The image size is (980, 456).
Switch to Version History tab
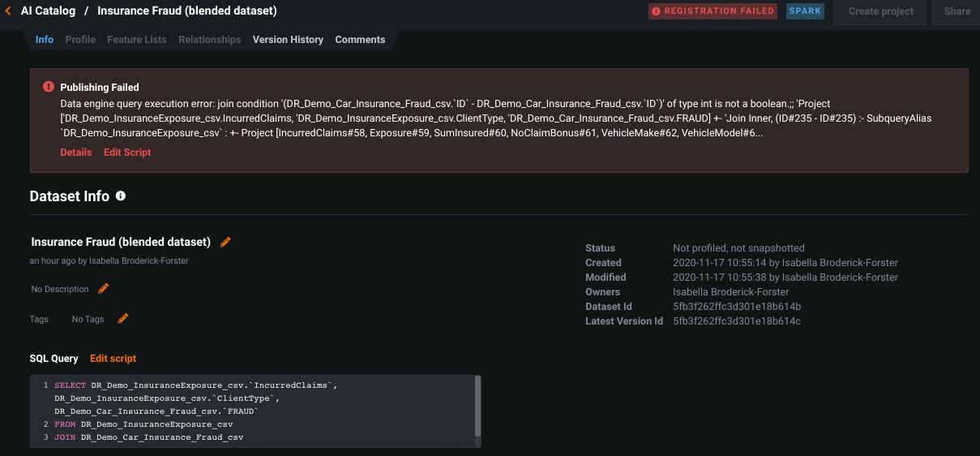click(x=288, y=40)
